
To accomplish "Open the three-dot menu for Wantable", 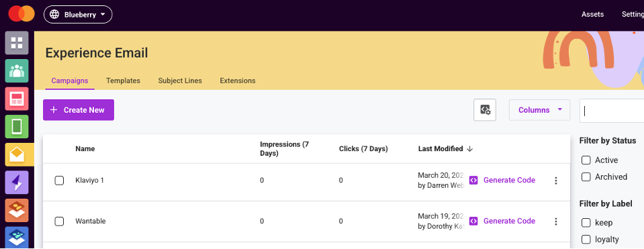I will click(x=556, y=221).
